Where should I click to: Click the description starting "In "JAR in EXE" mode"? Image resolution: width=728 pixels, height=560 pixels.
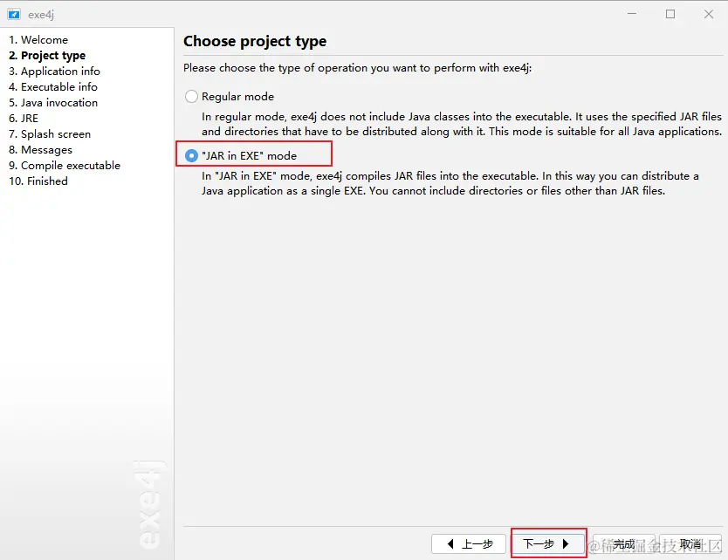[x=450, y=183]
